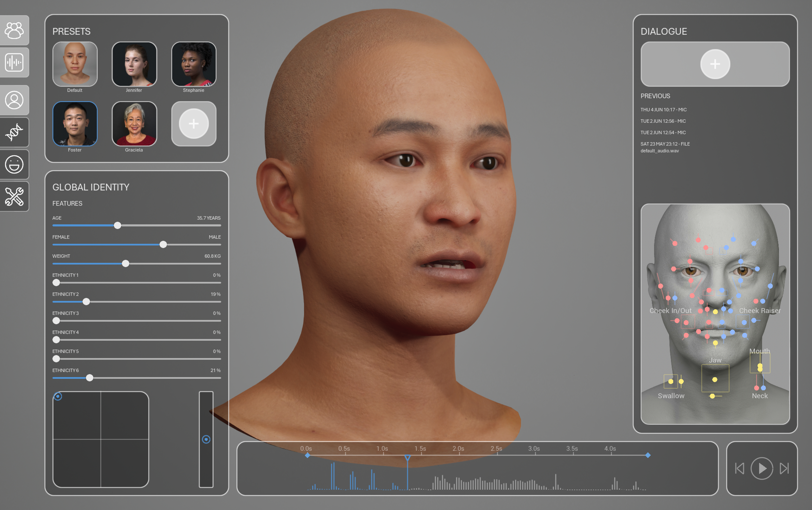Open the characters group sidebar icon

point(14,30)
